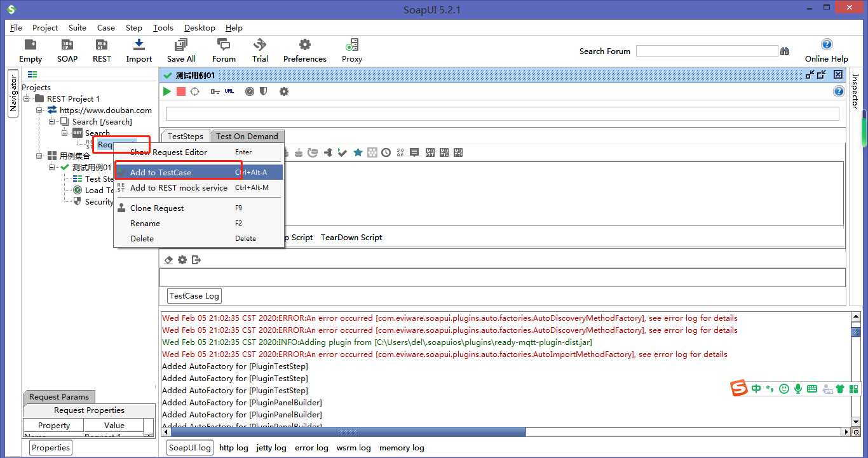Click the log export icon

point(196,260)
